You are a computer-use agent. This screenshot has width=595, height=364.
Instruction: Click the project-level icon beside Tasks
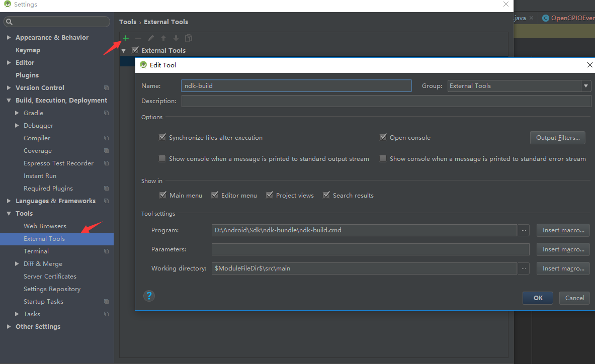point(106,314)
